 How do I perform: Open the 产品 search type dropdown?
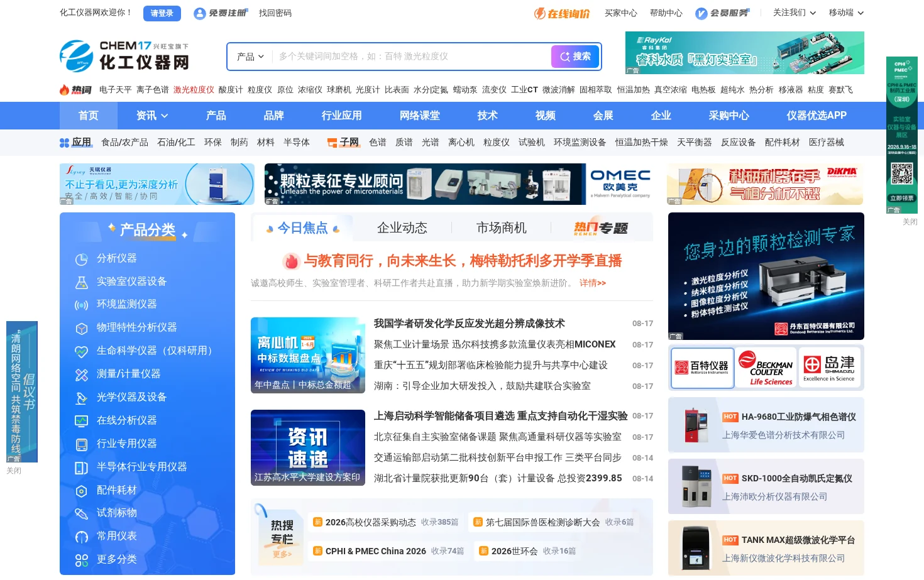pos(250,57)
